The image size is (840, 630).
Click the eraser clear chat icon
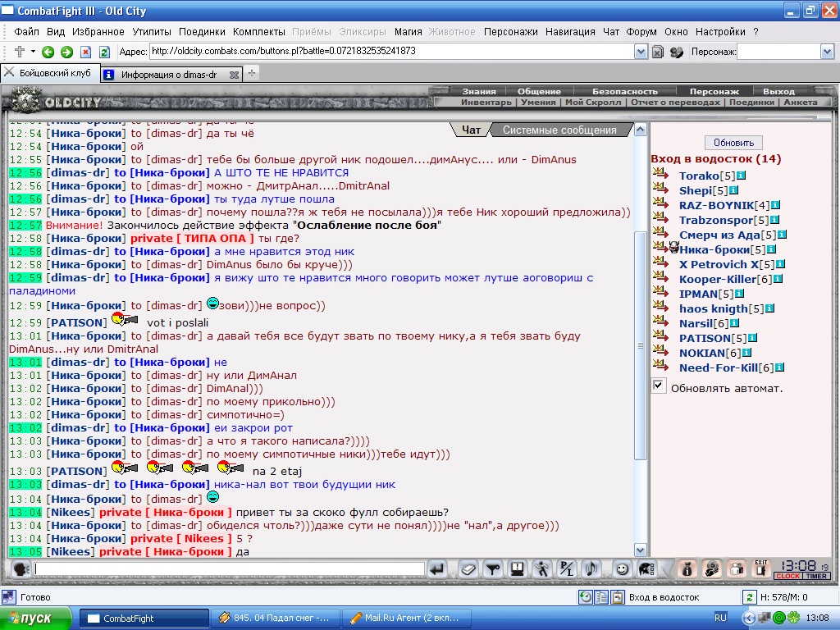pyautogui.click(x=468, y=569)
